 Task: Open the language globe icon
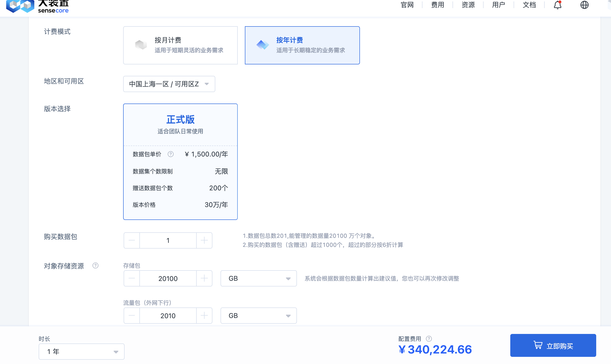584,5
